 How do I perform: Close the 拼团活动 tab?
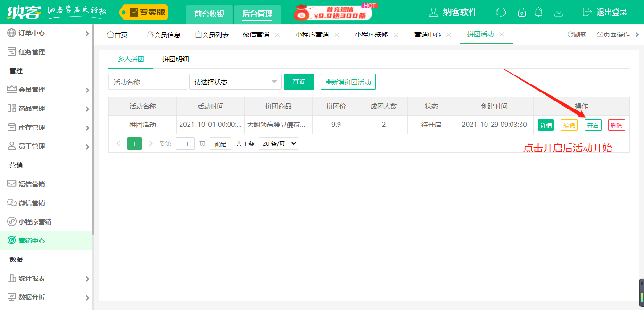tap(502, 34)
